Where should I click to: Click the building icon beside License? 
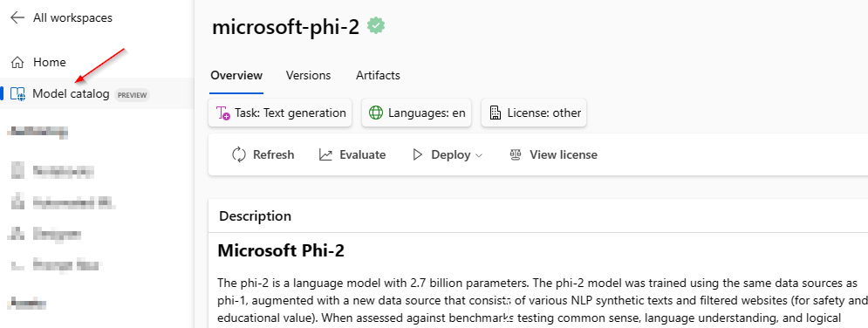(x=496, y=113)
